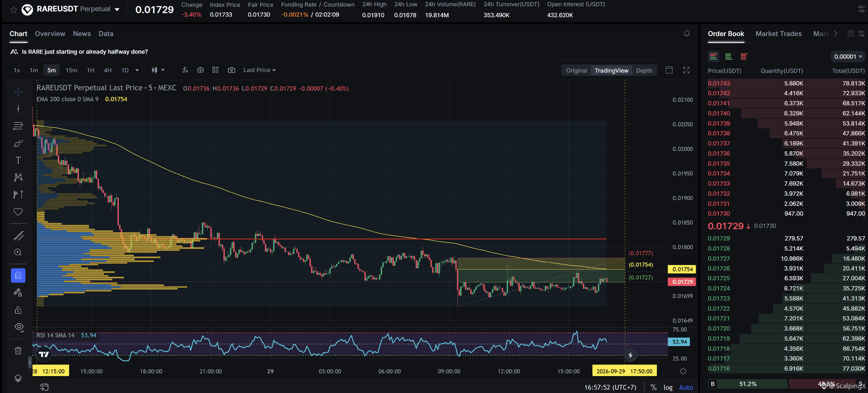The image size is (868, 393).
Task: Open the text annotation tool
Action: pos(18,160)
